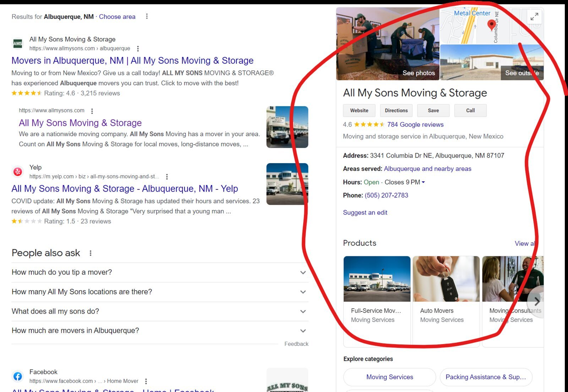568x392 pixels.
Task: Open more options for allmysons.com albuquerque result
Action: [138, 49]
